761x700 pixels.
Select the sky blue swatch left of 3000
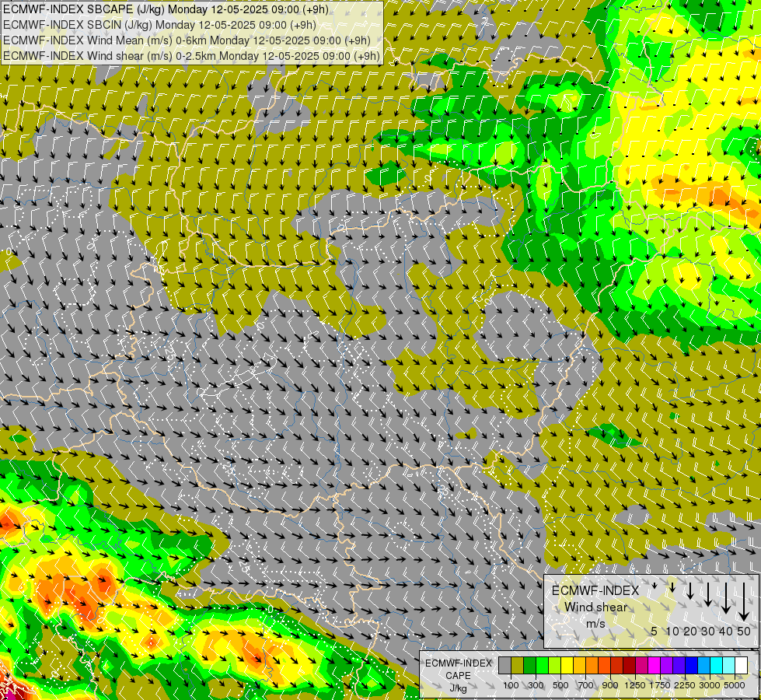(x=704, y=666)
